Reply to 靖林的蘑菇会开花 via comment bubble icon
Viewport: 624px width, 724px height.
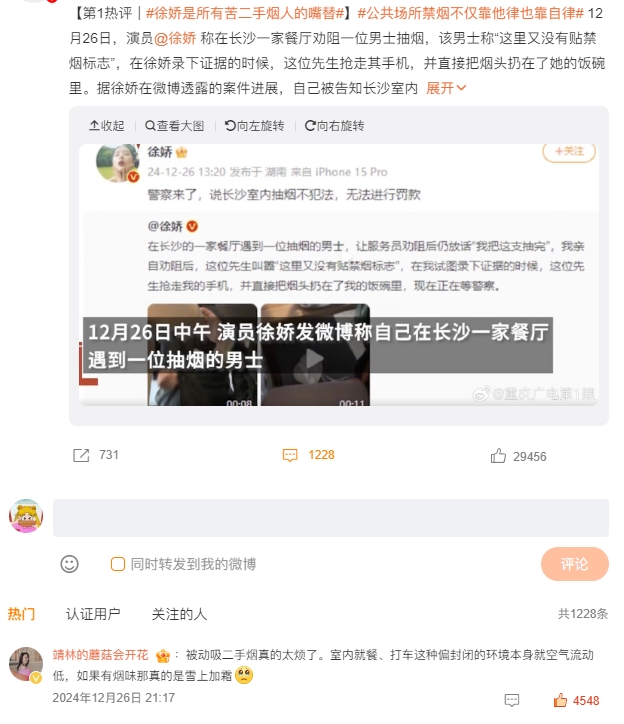click(x=512, y=700)
